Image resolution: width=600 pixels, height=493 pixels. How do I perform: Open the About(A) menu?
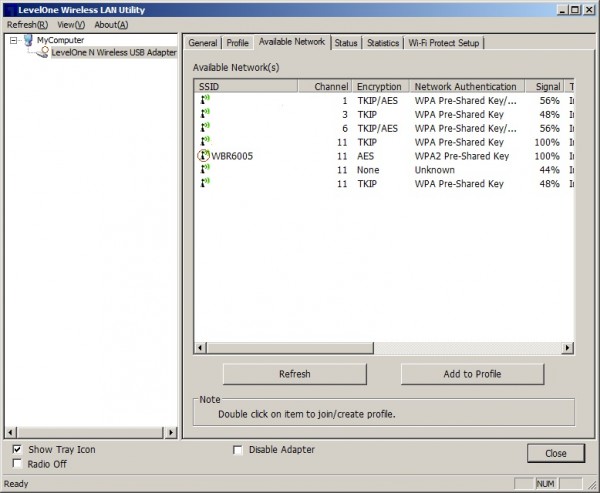111,25
